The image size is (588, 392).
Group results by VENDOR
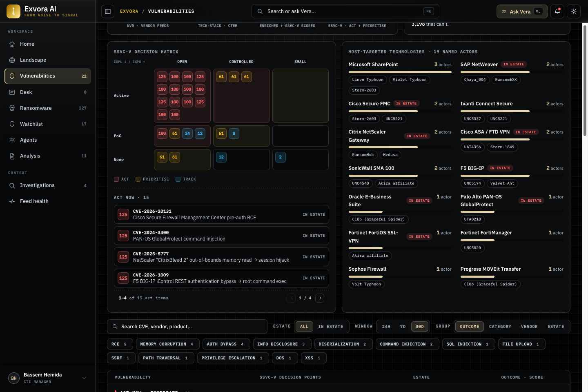click(529, 327)
